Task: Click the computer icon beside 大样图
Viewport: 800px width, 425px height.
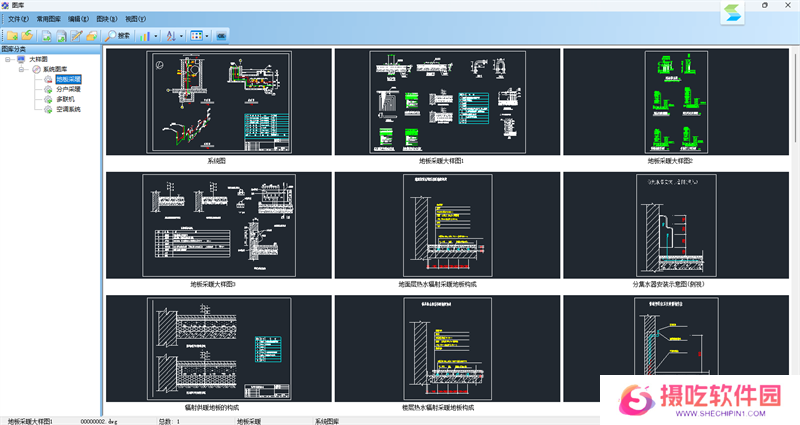Action: tap(21, 59)
